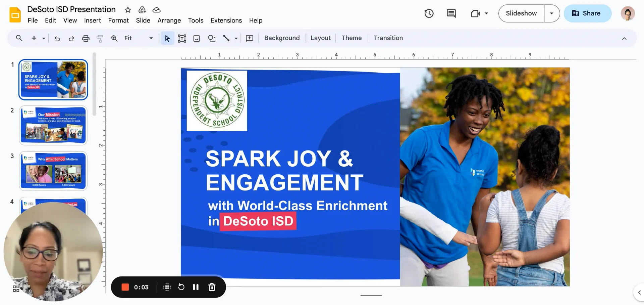
Task: Click the Layout button
Action: coord(321,38)
